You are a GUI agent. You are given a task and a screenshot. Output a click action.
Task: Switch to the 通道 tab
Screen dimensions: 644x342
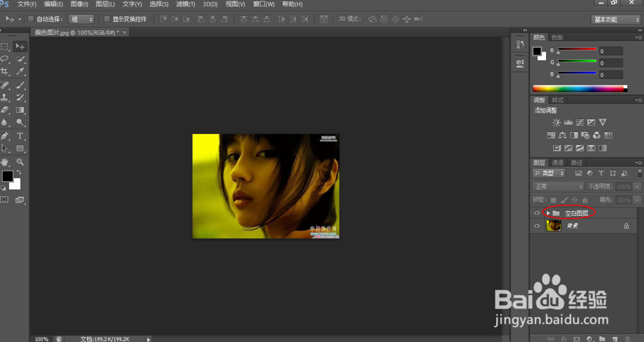pos(557,162)
